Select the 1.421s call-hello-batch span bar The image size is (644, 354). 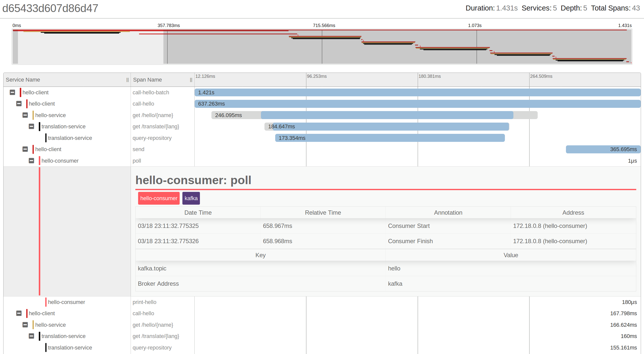[x=417, y=92]
